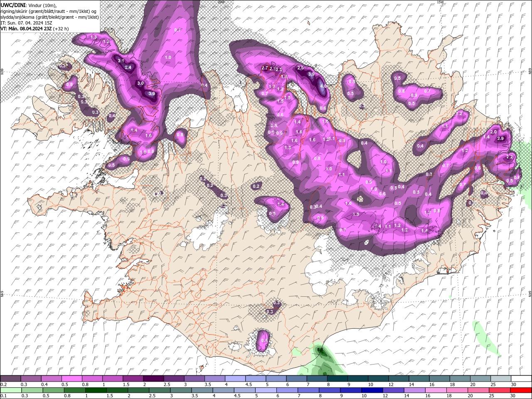
Task: Pick the deep navy blue swatch labeled 10 in bottom legend row
Action: (372, 390)
